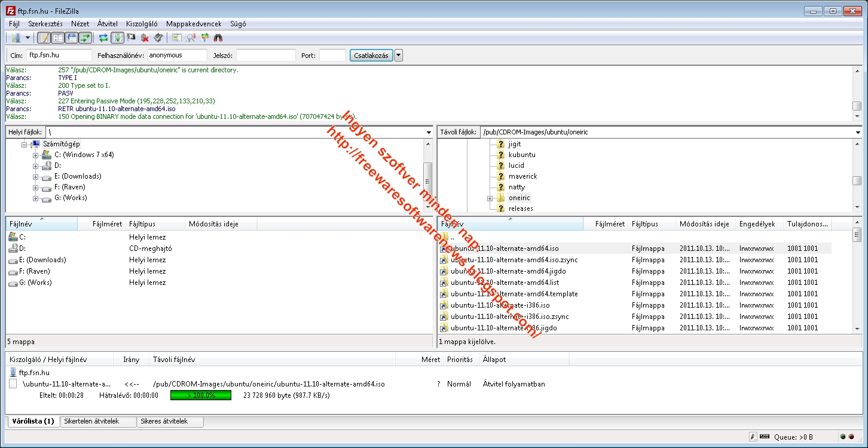Toggle local directory tree display
The image size is (868, 448).
(x=58, y=38)
